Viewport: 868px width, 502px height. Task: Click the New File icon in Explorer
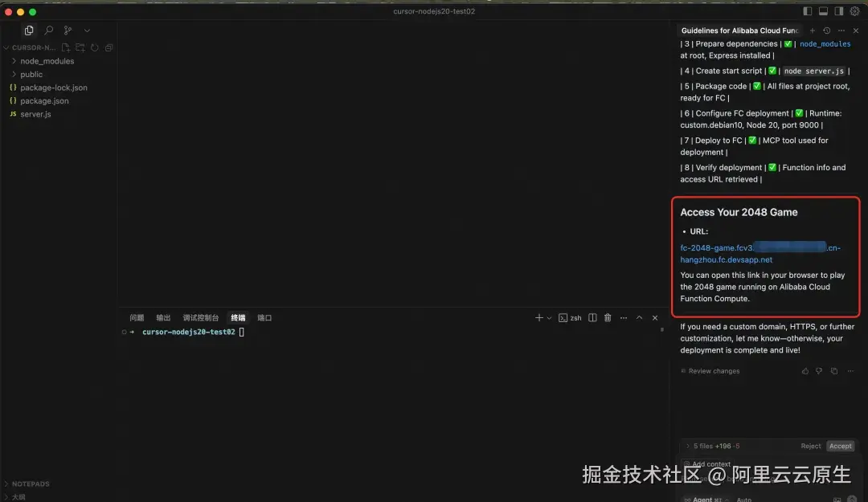[66, 47]
